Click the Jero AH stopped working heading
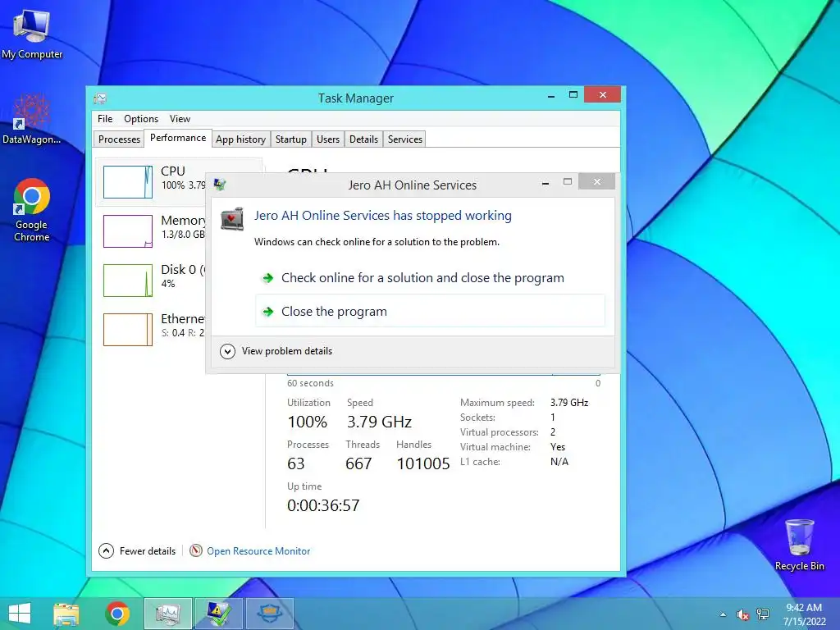This screenshot has width=840, height=630. [382, 216]
